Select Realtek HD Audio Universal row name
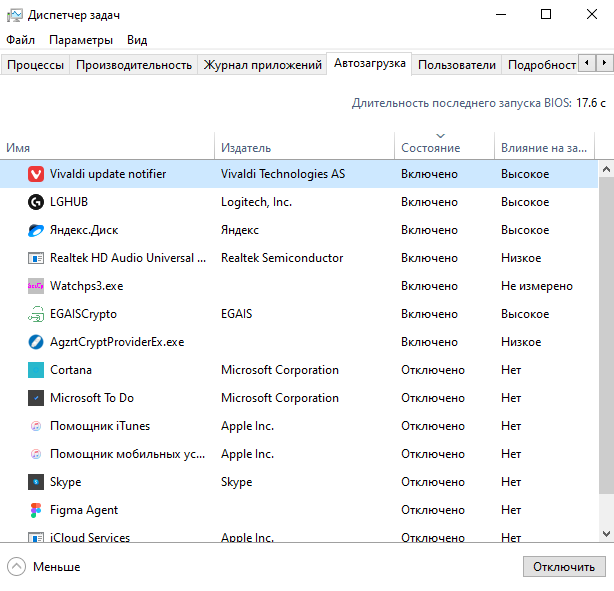 point(128,258)
